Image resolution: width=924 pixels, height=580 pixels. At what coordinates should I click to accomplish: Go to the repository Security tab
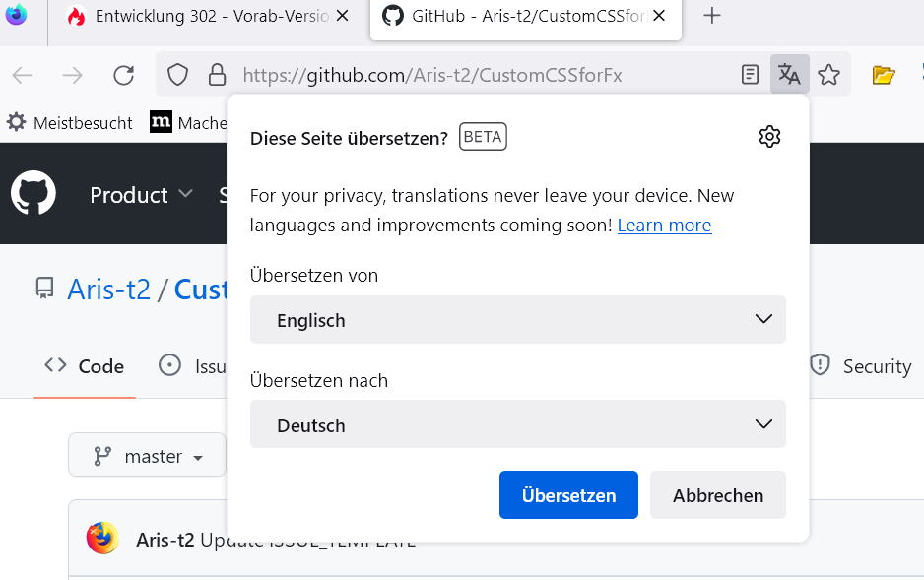tap(860, 366)
